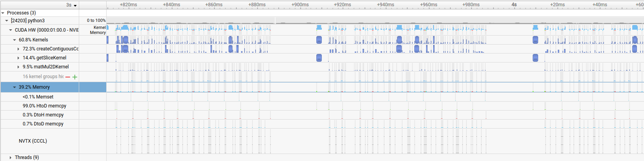Select the 0.3% DtoH memcpy row
The image size is (644, 161).
click(43, 115)
